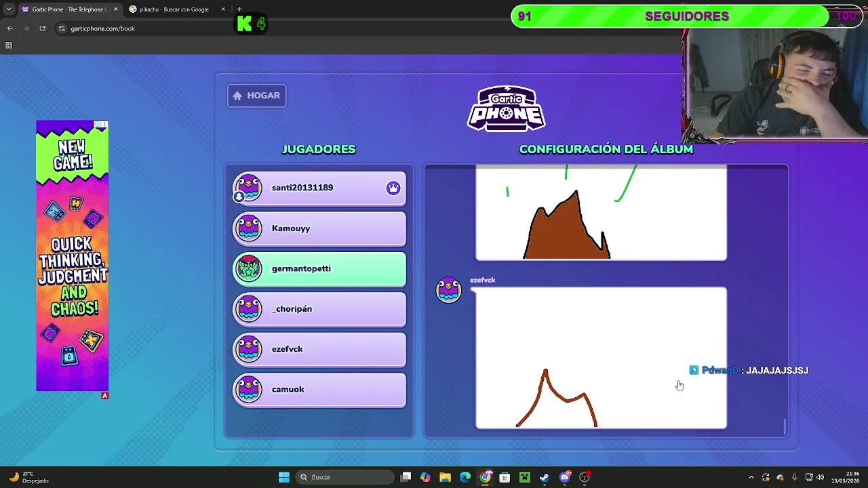Image resolution: width=868 pixels, height=488 pixels.
Task: Close the pikachu Google search tab
Action: point(224,9)
